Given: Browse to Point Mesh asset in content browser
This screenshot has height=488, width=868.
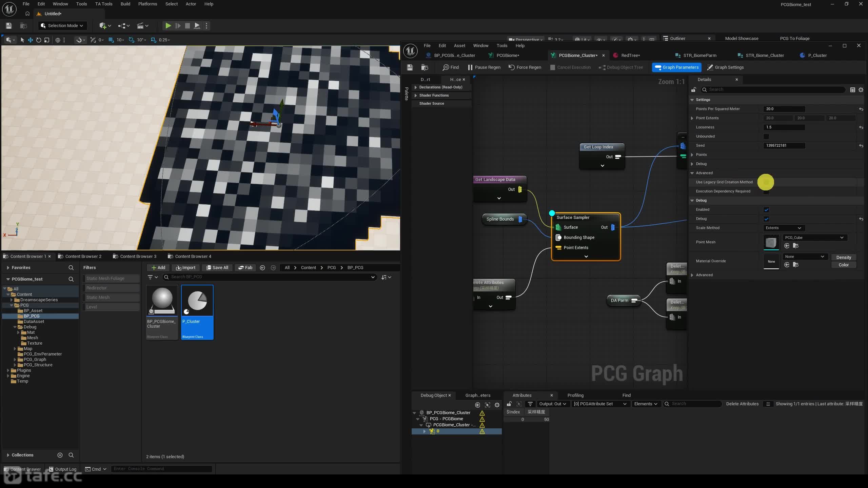Looking at the screenshot, I should pyautogui.click(x=795, y=246).
